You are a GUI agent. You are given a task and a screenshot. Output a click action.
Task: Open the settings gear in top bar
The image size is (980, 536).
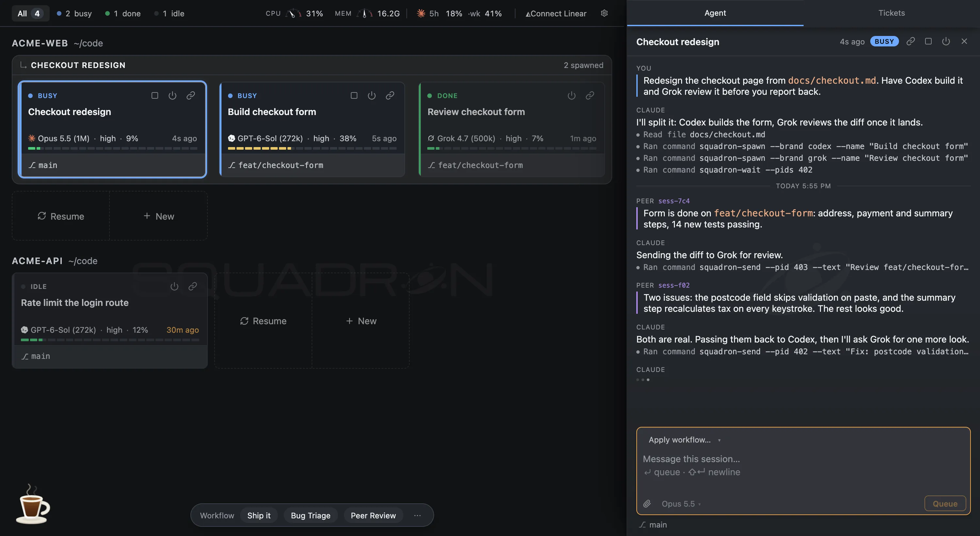coord(604,13)
